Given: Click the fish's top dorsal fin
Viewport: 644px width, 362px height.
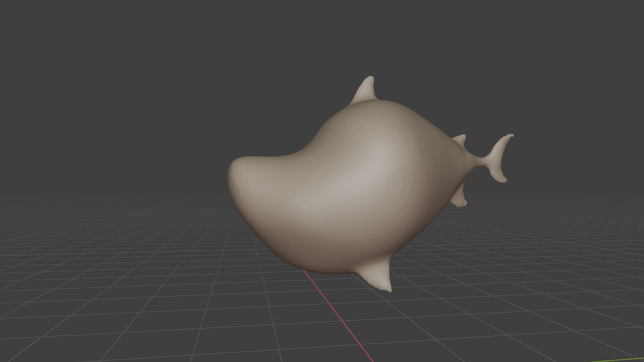Looking at the screenshot, I should 365,90.
